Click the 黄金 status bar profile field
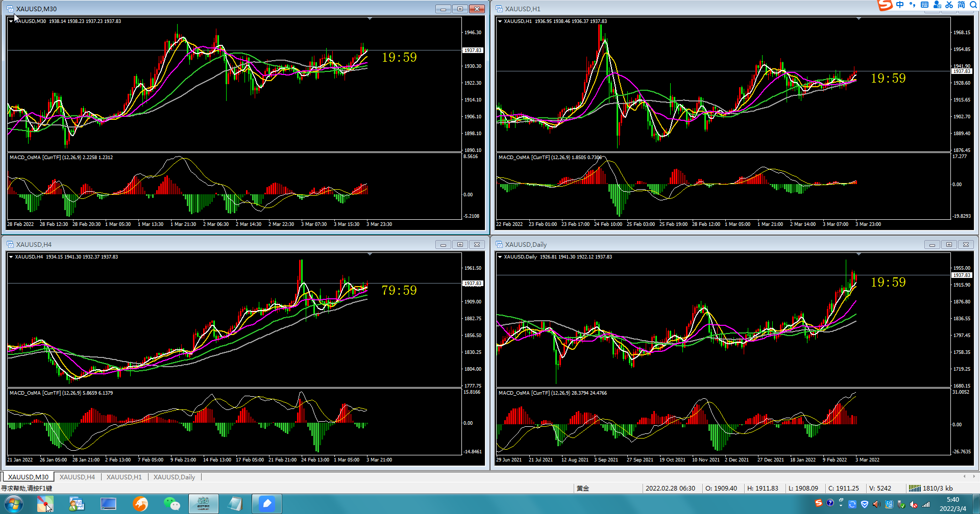Image resolution: width=980 pixels, height=514 pixels. coord(582,489)
